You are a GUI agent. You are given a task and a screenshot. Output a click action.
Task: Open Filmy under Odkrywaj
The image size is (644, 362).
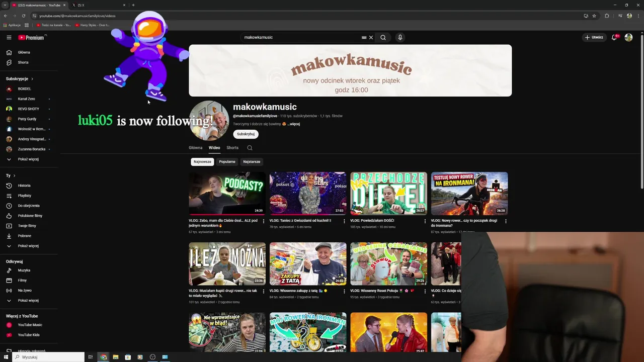click(x=23, y=281)
